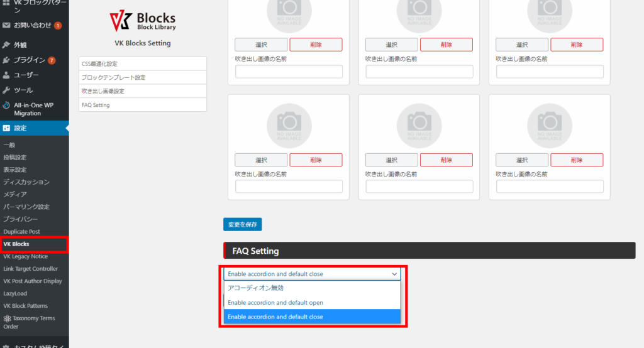This screenshot has width=644, height=348.
Task: Click 選択 in top-right image card
Action: click(522, 45)
